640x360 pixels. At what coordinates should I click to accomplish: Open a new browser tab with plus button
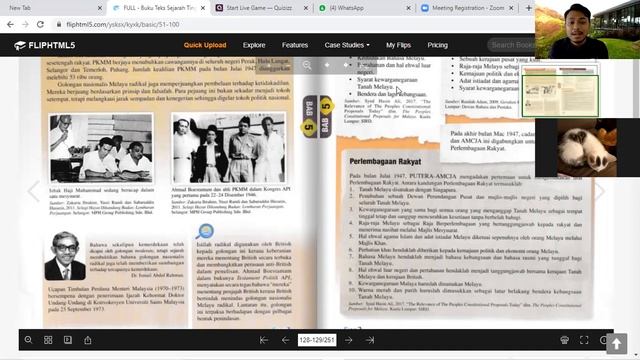[x=529, y=8]
